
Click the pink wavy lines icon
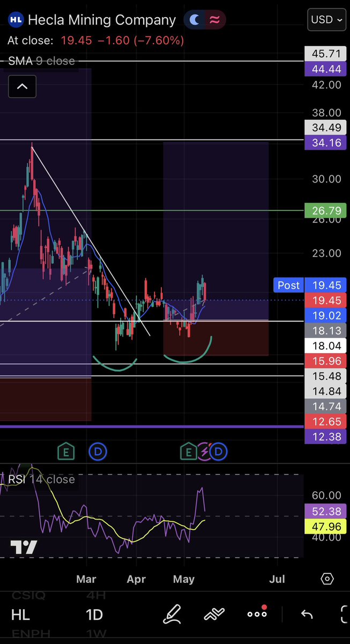[x=215, y=20]
